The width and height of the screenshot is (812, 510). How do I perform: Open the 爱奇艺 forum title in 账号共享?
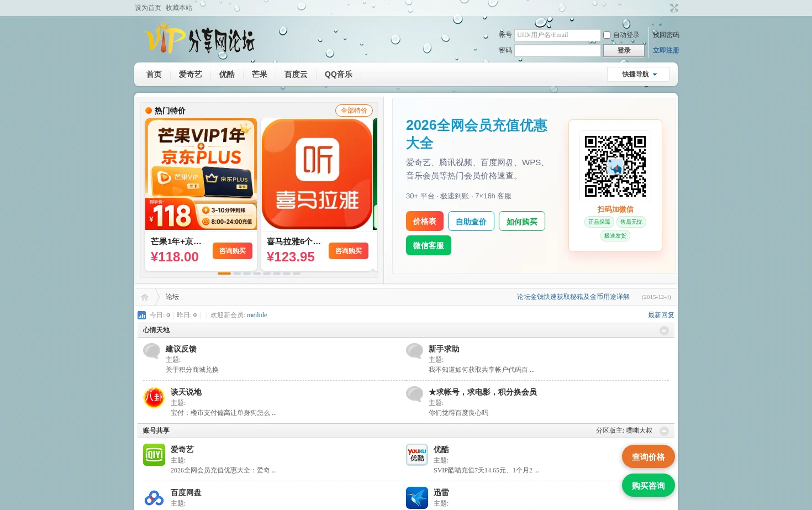pyautogui.click(x=182, y=449)
